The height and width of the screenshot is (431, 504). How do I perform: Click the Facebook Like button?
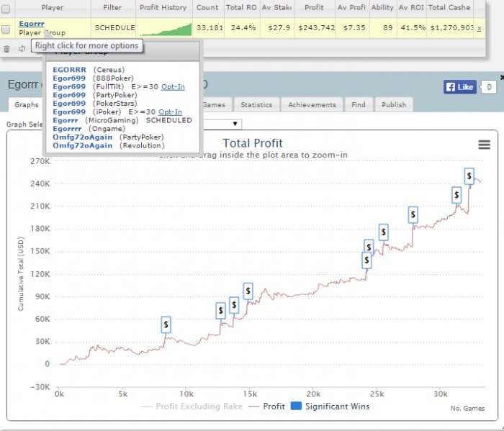(x=459, y=87)
